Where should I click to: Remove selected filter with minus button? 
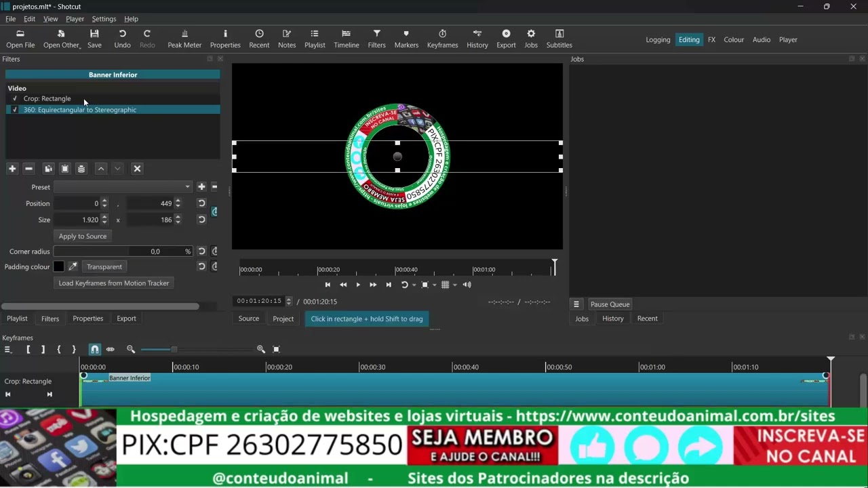28,169
